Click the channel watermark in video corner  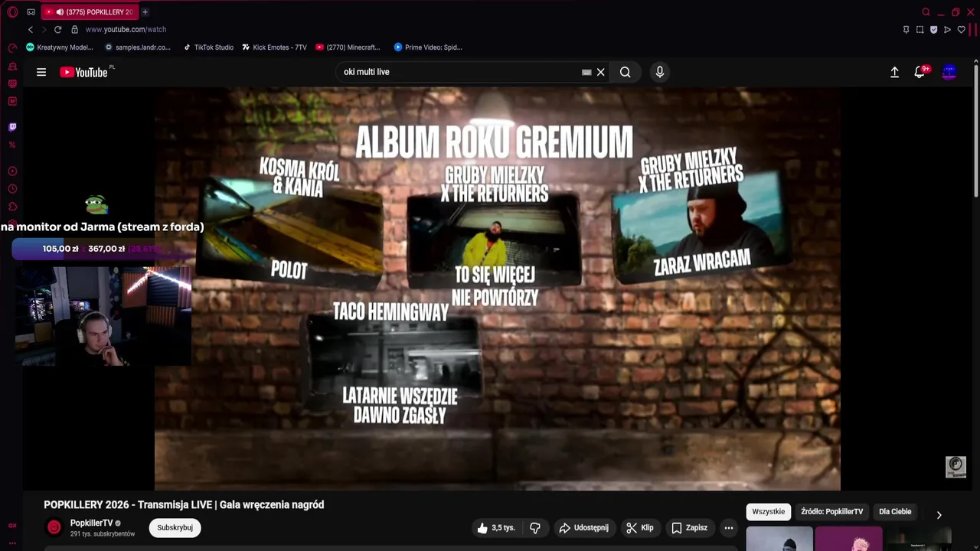pyautogui.click(x=955, y=467)
